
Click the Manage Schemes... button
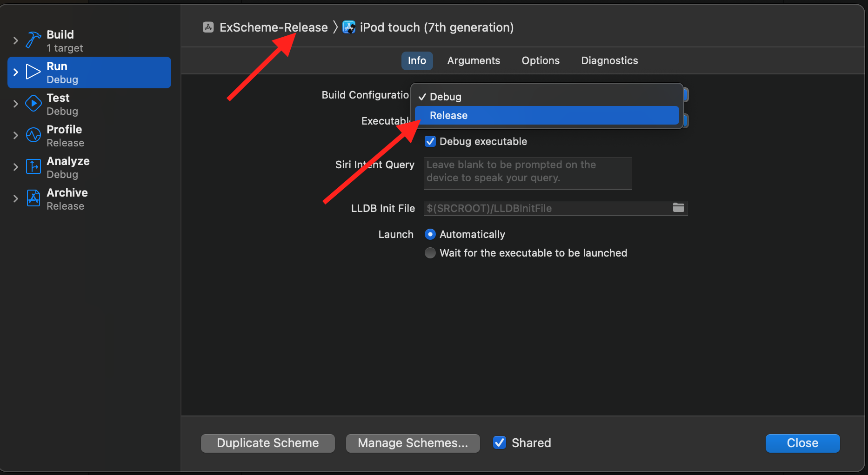pyautogui.click(x=413, y=443)
